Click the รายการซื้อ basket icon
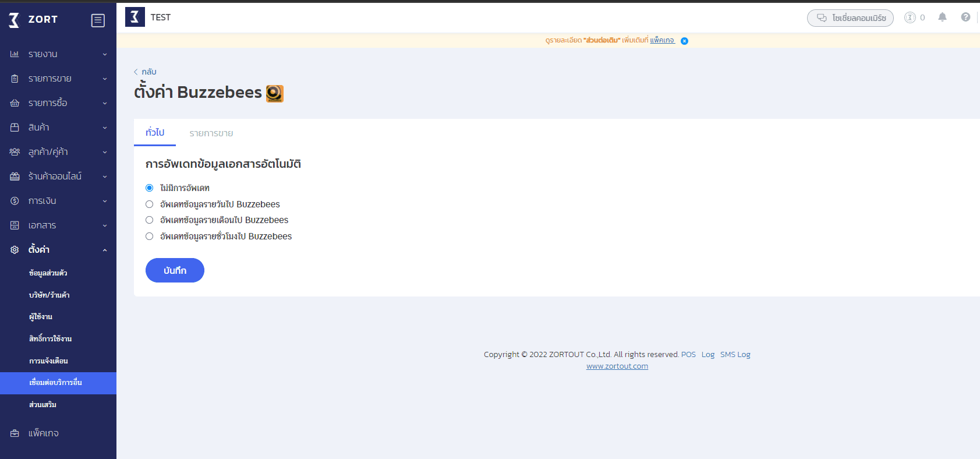Viewport: 980px width, 459px height. (x=15, y=103)
